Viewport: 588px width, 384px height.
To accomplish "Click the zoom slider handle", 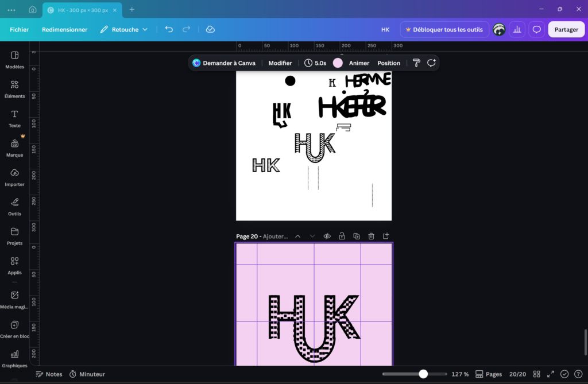I will click(x=423, y=374).
